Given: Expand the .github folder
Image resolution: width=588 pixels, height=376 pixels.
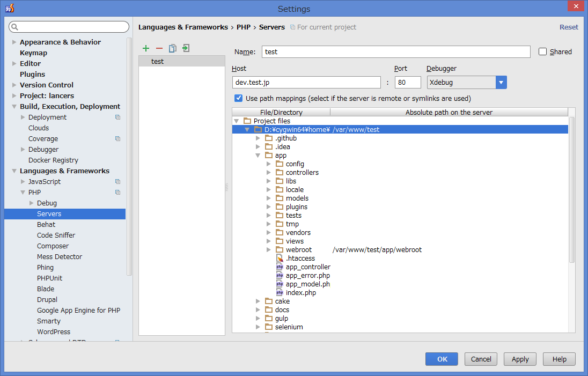Looking at the screenshot, I should tap(258, 138).
